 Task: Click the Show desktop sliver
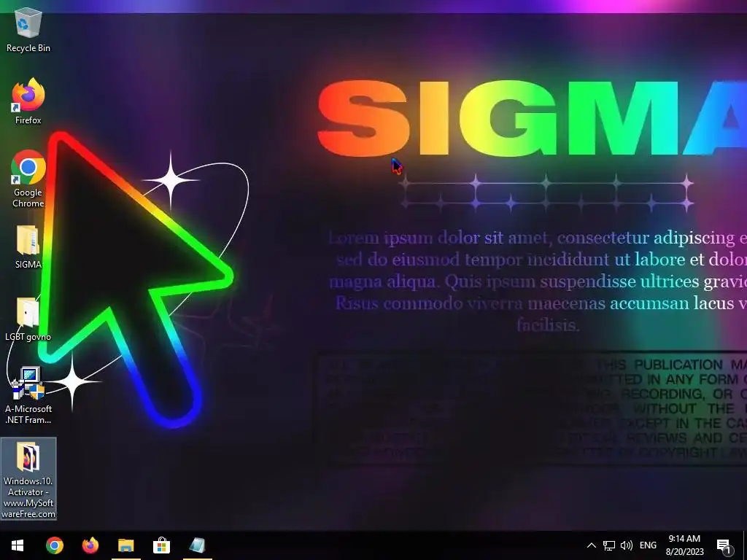(745, 545)
